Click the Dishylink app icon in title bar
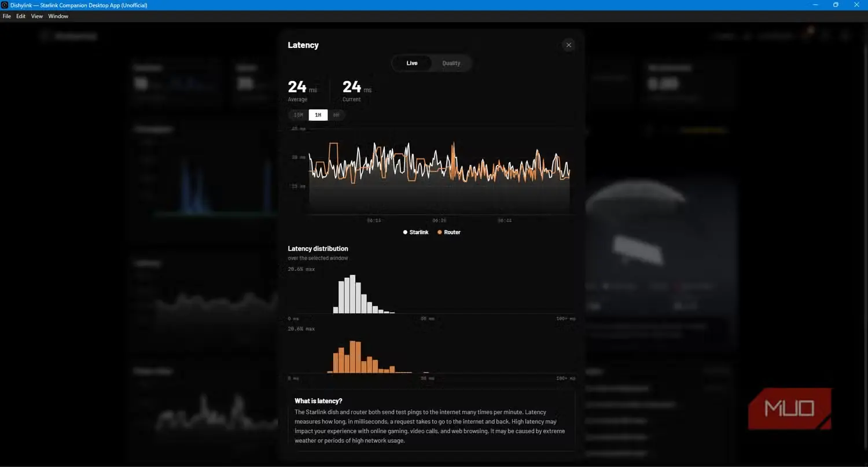 coord(5,5)
